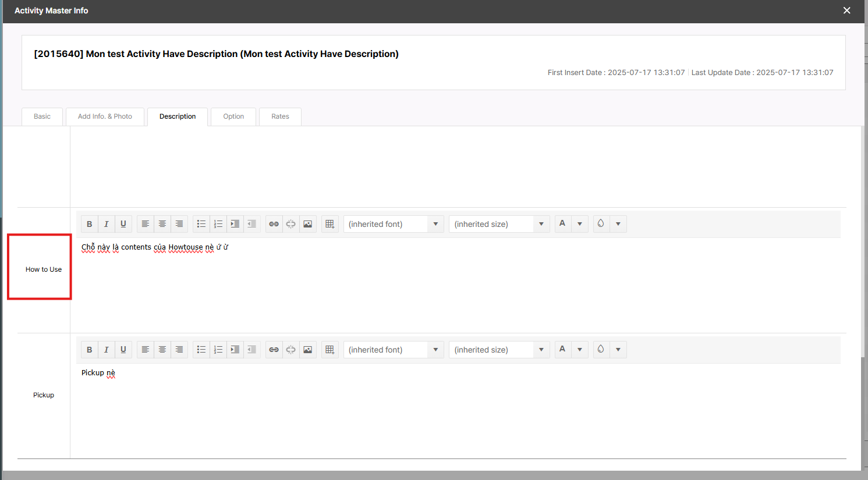
Task: Insert bulleted list in the Pickup editor
Action: (x=201, y=350)
